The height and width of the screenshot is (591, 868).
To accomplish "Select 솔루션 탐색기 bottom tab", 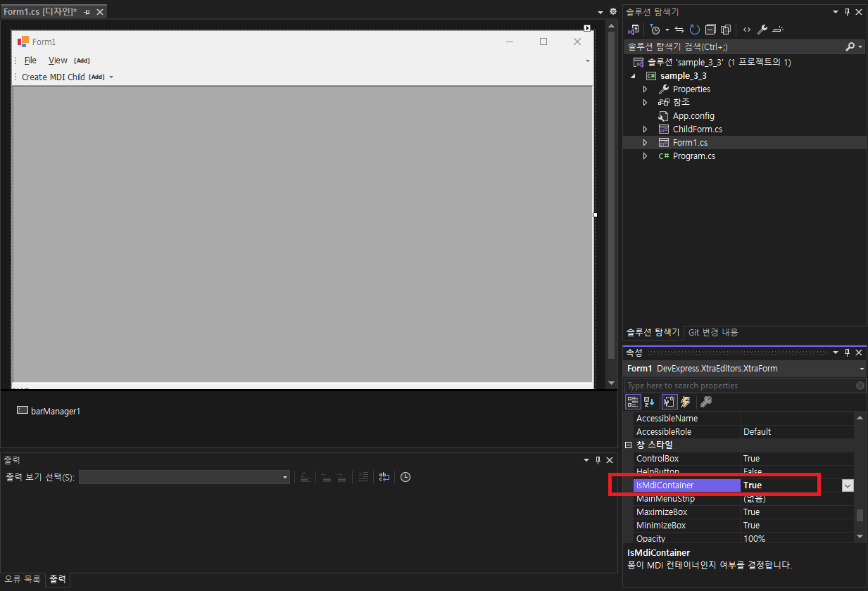I will click(x=653, y=332).
